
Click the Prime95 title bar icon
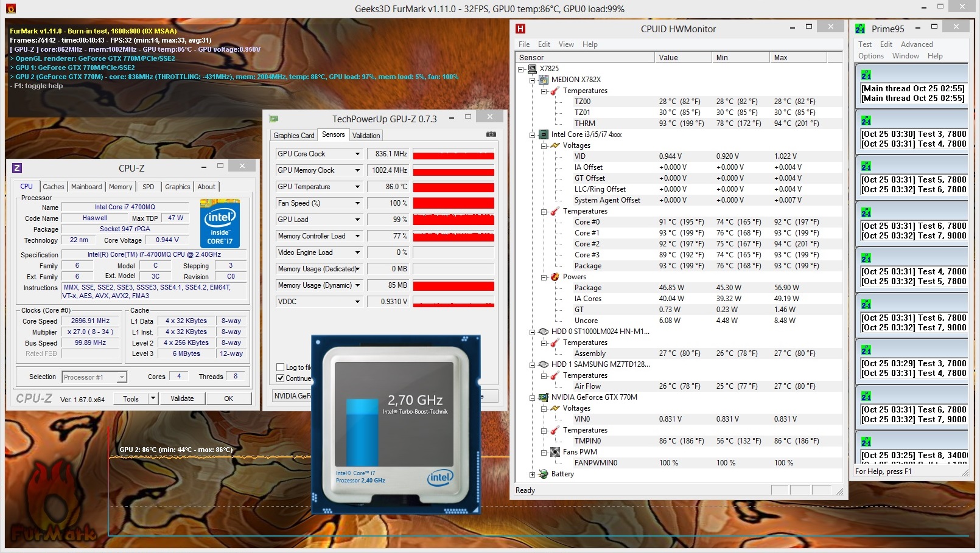pyautogui.click(x=860, y=29)
